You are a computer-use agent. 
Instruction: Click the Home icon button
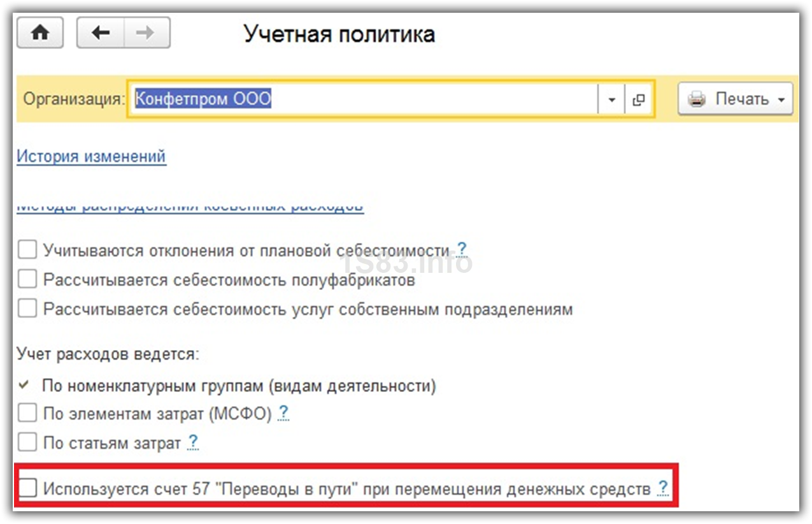pyautogui.click(x=39, y=34)
